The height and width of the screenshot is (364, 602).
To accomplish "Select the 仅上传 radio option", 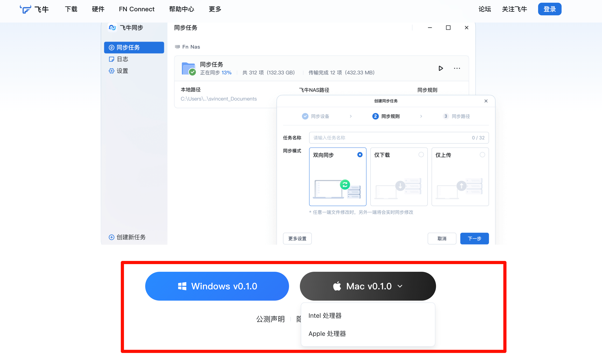I will click(x=482, y=155).
